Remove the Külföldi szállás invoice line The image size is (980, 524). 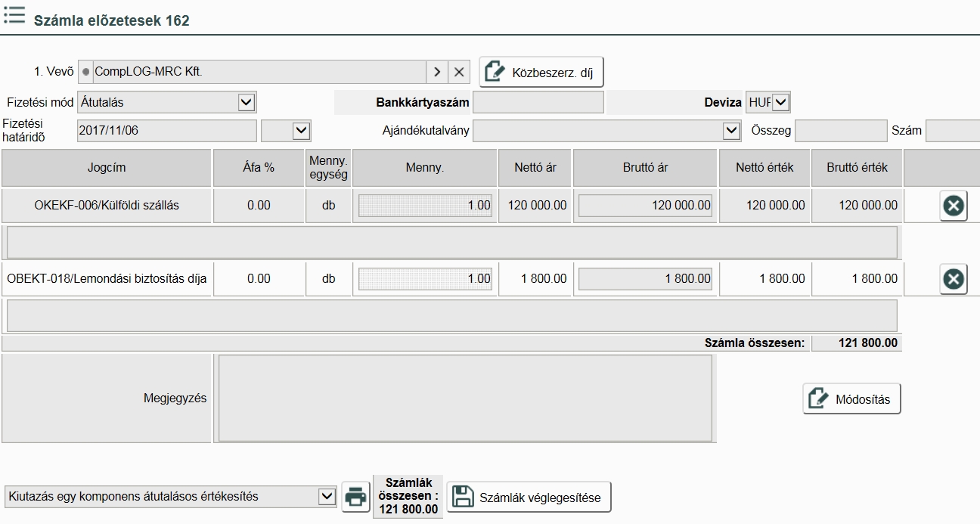(x=954, y=206)
